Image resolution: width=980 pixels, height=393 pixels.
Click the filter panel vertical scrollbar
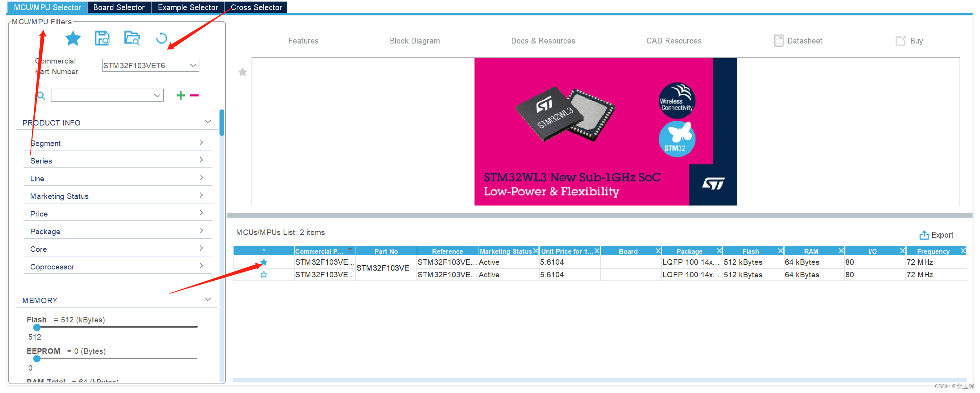pyautogui.click(x=222, y=123)
